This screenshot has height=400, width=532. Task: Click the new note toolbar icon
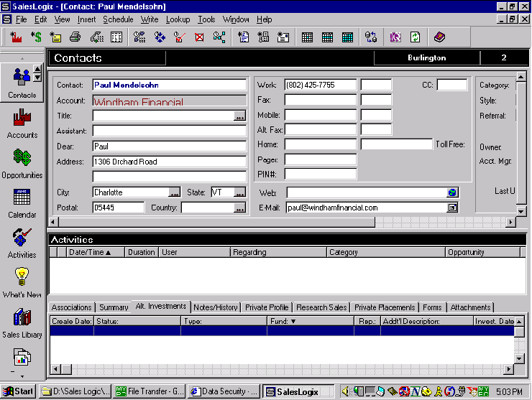coord(55,37)
